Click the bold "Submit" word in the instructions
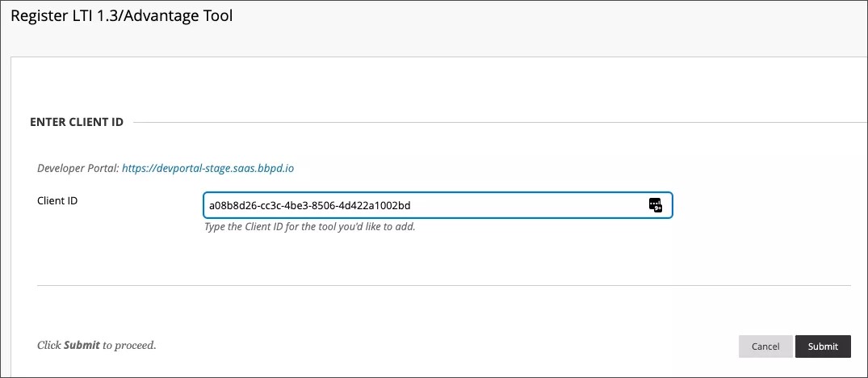The height and width of the screenshot is (378, 868). coord(82,345)
